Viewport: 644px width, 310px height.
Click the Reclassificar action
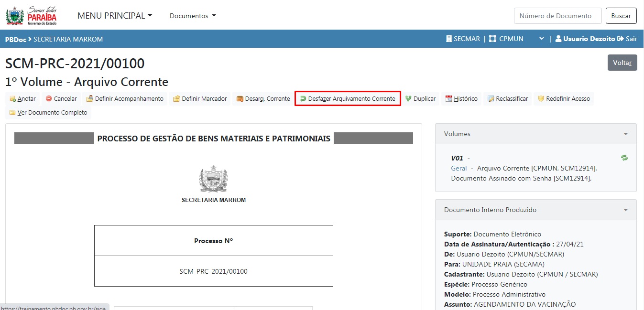pos(507,99)
